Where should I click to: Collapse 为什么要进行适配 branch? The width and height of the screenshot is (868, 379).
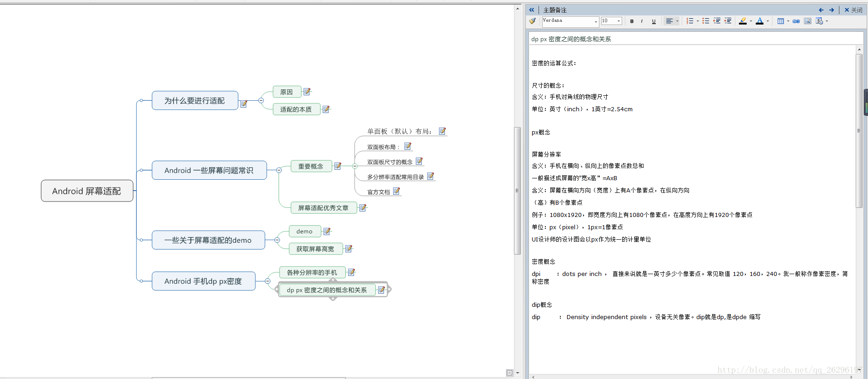pyautogui.click(x=261, y=100)
